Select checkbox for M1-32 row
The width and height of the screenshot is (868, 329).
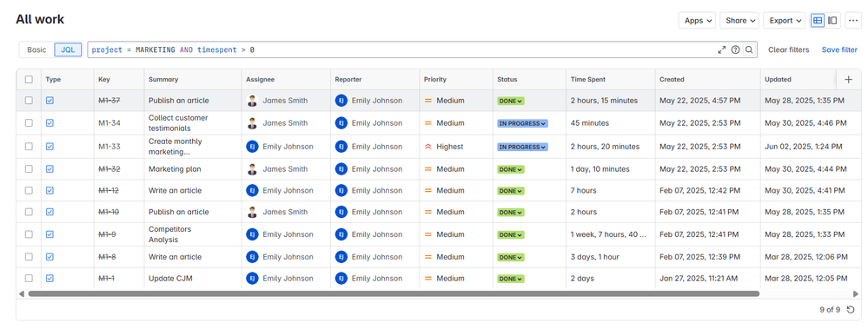tap(29, 169)
